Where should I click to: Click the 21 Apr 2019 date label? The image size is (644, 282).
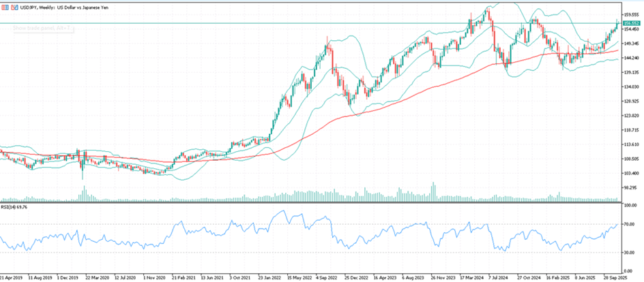coord(12,277)
